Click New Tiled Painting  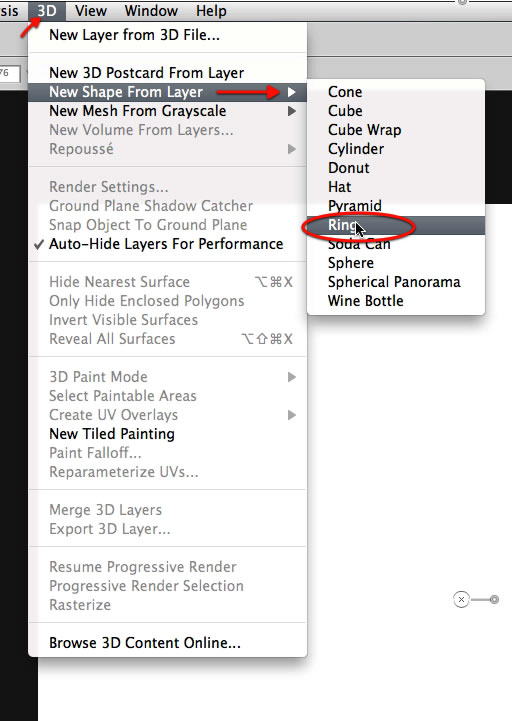tap(167, 434)
